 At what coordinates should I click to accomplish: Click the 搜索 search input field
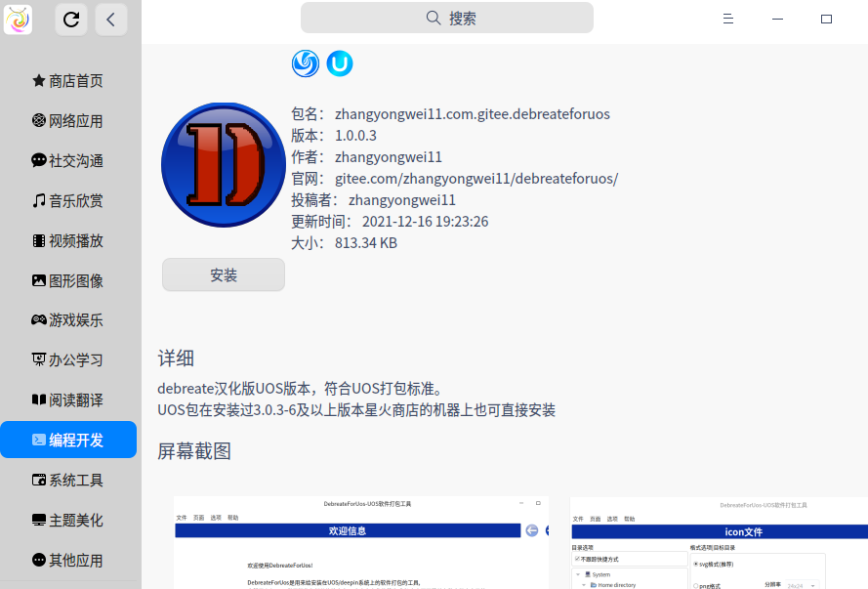click(x=447, y=17)
